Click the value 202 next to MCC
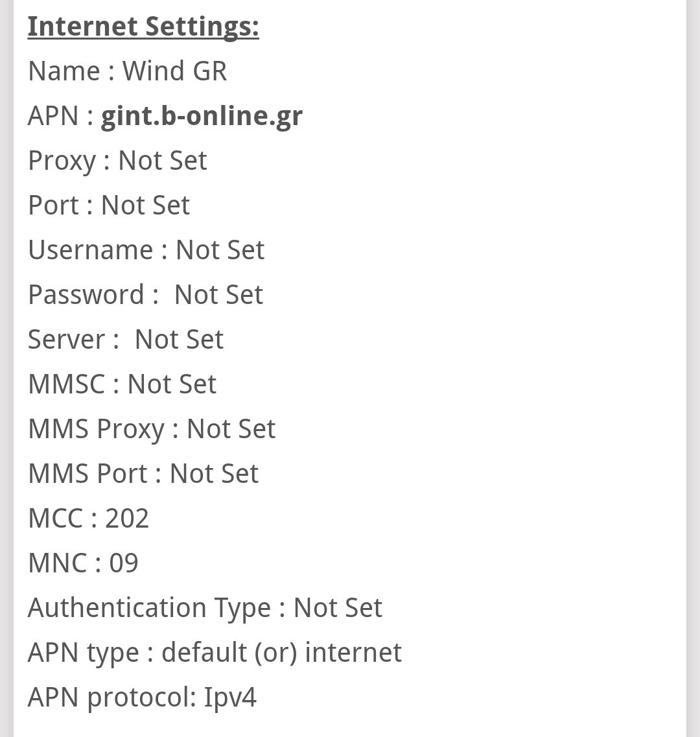The width and height of the screenshot is (700, 737). 127,519
